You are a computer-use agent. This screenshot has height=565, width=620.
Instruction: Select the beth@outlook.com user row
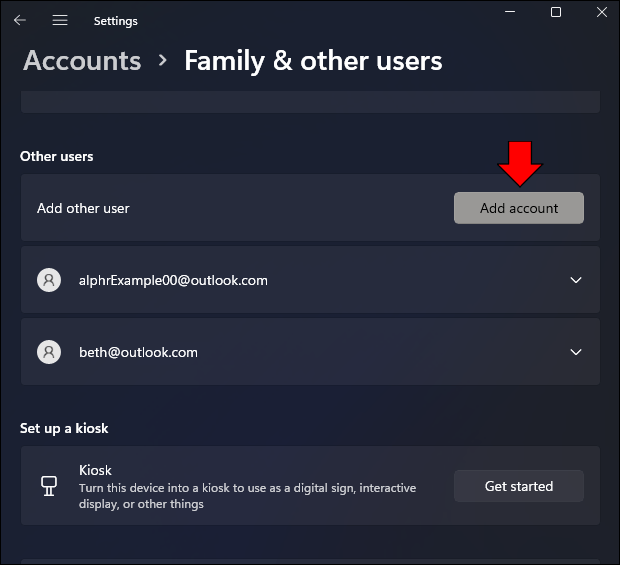(310, 352)
